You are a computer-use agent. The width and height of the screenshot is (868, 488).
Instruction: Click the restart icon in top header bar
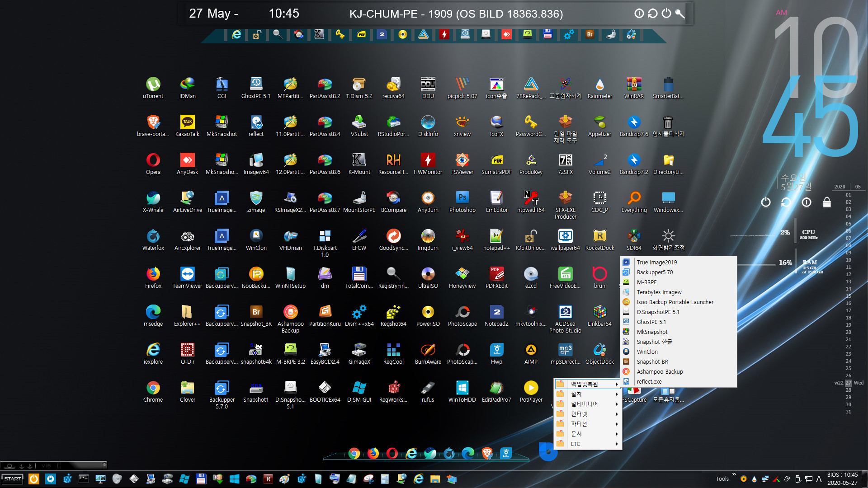pos(652,14)
